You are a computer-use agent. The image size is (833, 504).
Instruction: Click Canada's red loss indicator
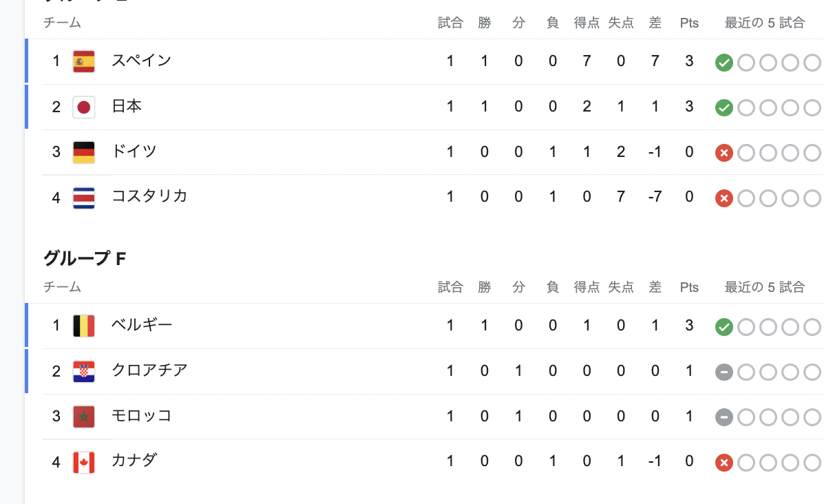pyautogui.click(x=724, y=463)
